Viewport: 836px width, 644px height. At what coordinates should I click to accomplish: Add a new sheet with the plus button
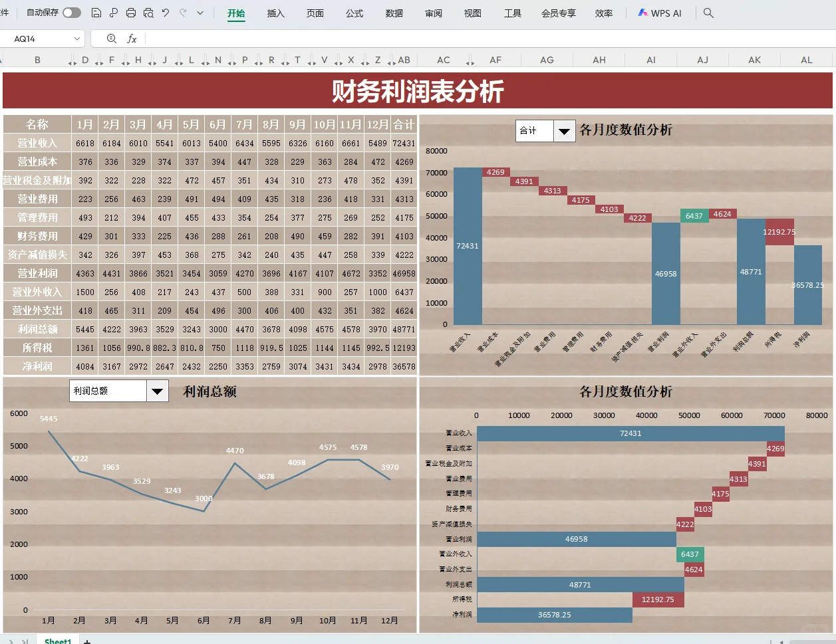[87, 641]
